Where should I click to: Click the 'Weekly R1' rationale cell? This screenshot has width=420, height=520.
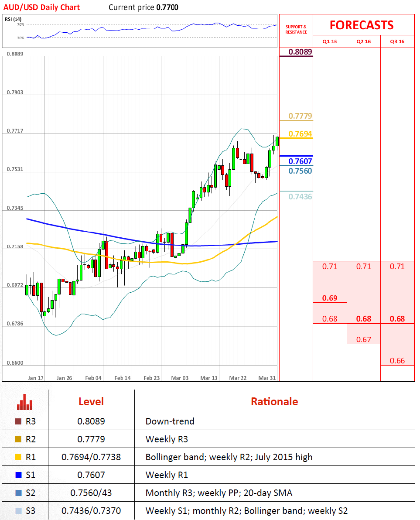(x=167, y=475)
